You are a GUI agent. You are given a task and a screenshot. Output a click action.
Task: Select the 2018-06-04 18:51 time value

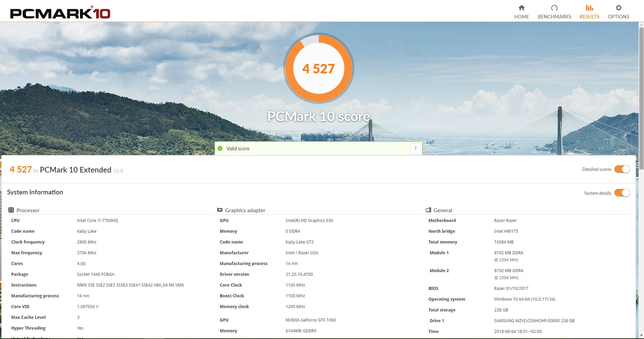coord(518,331)
